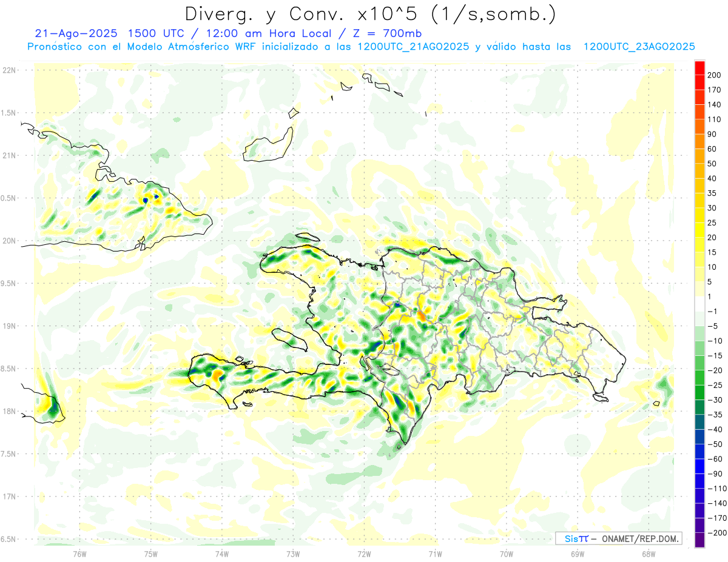Image resolution: width=728 pixels, height=562 pixels.
Task: Click the '8.5N' latitude label
Action: click(9, 369)
